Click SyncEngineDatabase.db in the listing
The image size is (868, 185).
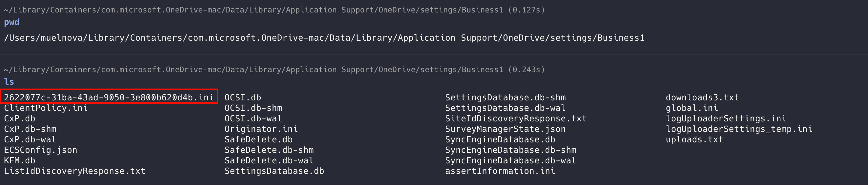coord(500,139)
